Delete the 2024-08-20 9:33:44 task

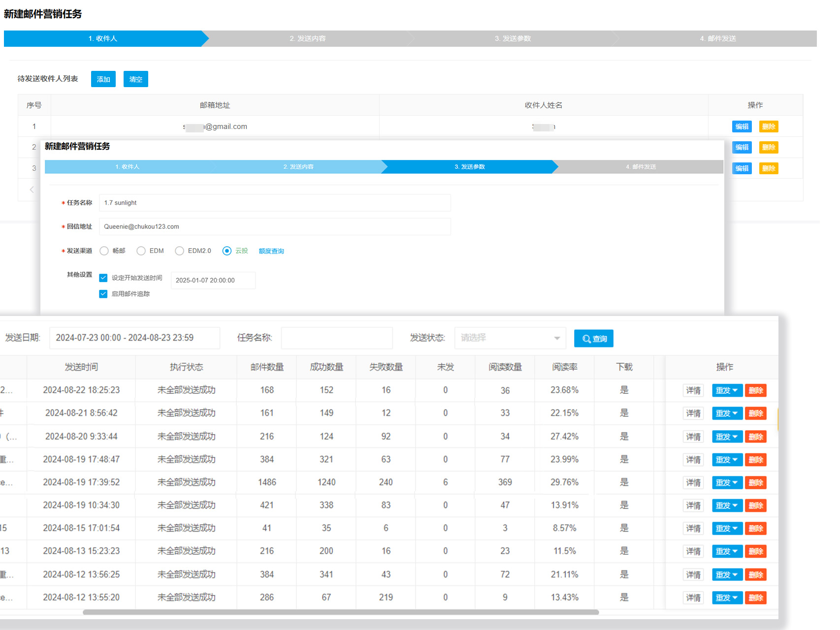pyautogui.click(x=756, y=437)
